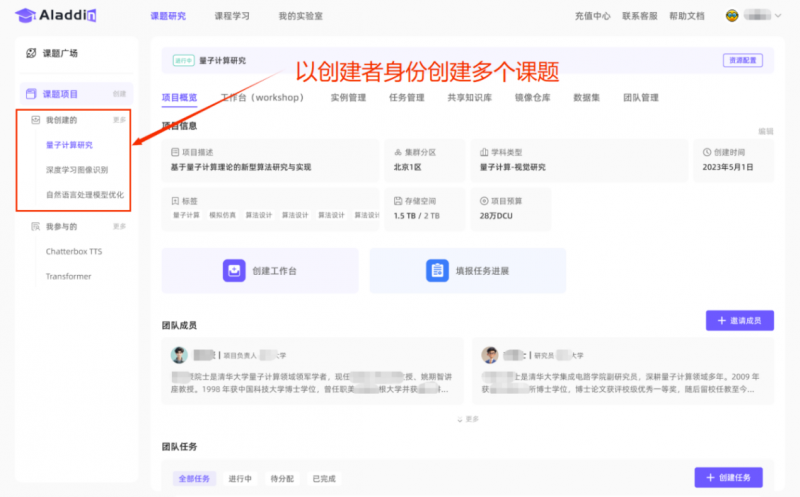The width and height of the screenshot is (800, 497).
Task: Select the 已完成 task filter
Action: (x=323, y=478)
